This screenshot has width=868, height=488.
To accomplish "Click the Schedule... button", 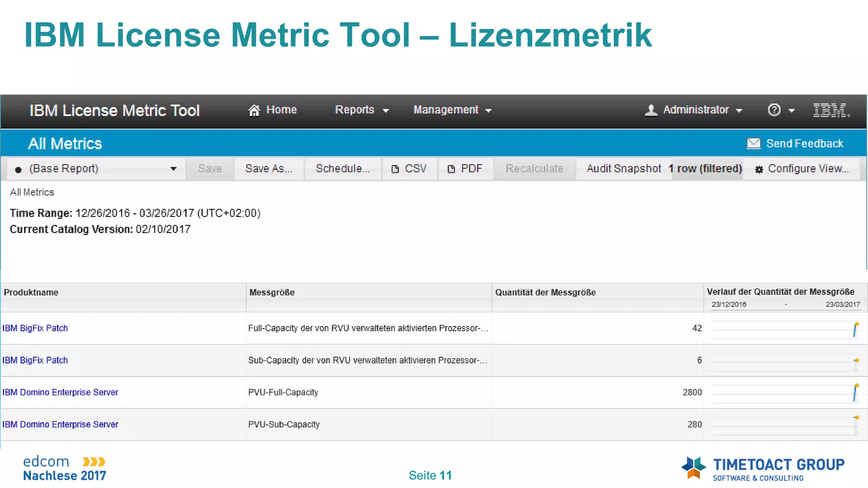I will pyautogui.click(x=343, y=169).
